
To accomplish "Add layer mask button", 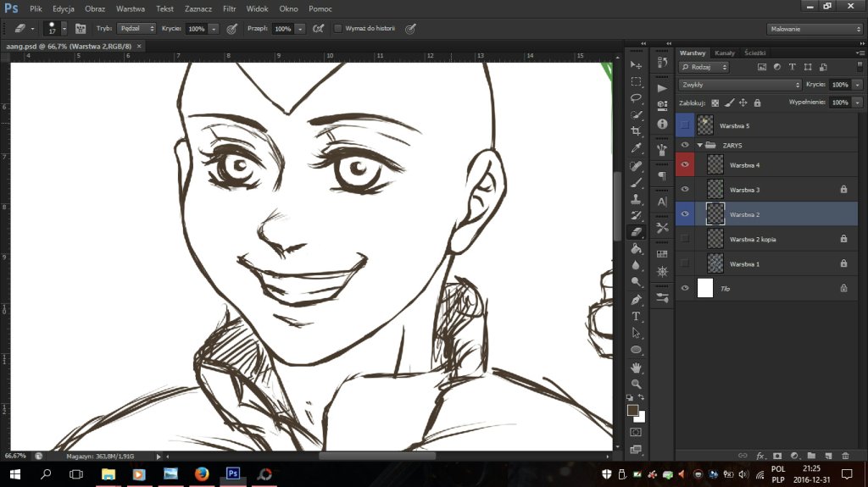I will (x=777, y=456).
